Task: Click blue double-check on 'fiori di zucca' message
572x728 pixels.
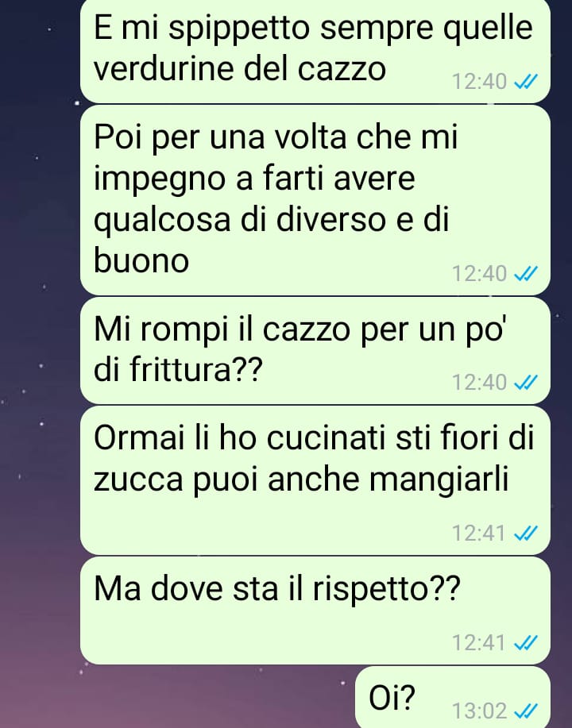Action: tap(526, 533)
